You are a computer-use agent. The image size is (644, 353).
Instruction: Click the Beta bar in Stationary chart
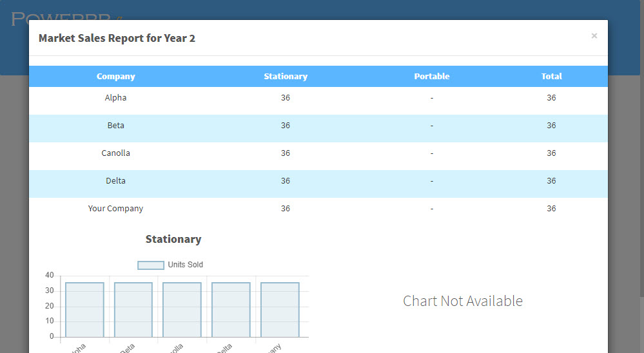[133, 310]
